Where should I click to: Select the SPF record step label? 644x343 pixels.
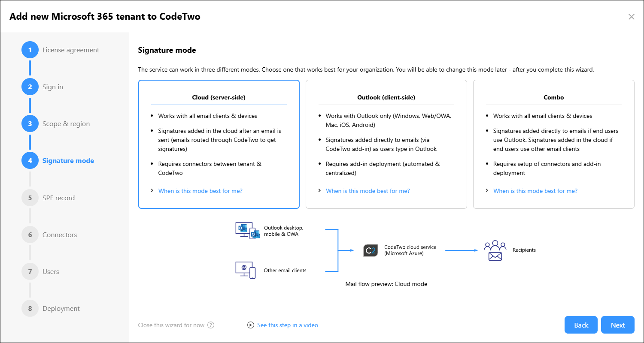(58, 198)
